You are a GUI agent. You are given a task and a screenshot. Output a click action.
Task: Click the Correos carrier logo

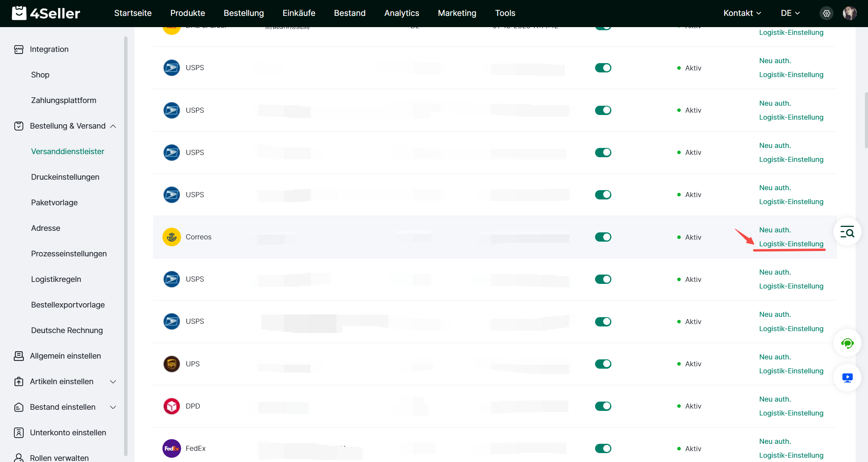pyautogui.click(x=172, y=237)
